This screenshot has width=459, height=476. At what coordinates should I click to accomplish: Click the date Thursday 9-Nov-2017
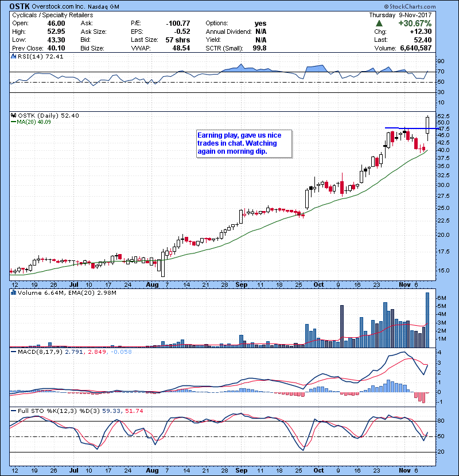(x=400, y=15)
